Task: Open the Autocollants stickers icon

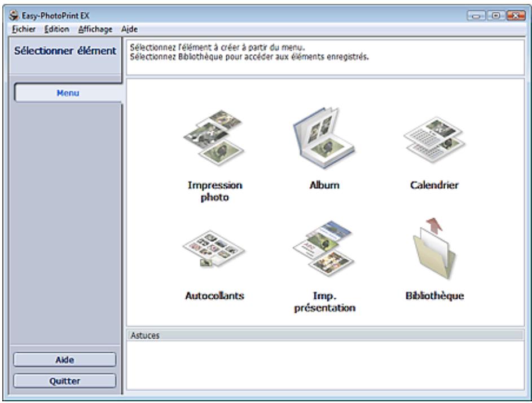Action: (214, 249)
